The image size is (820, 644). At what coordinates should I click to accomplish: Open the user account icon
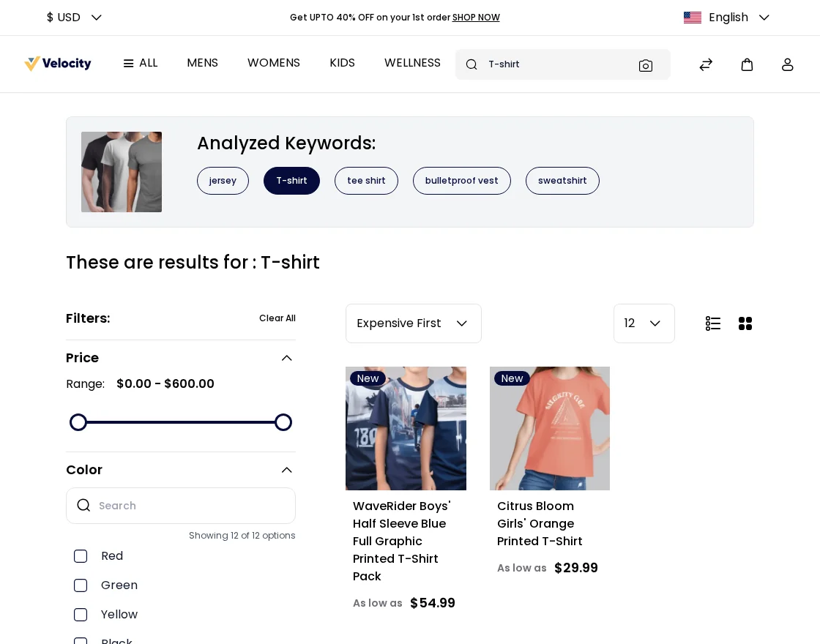(787, 64)
